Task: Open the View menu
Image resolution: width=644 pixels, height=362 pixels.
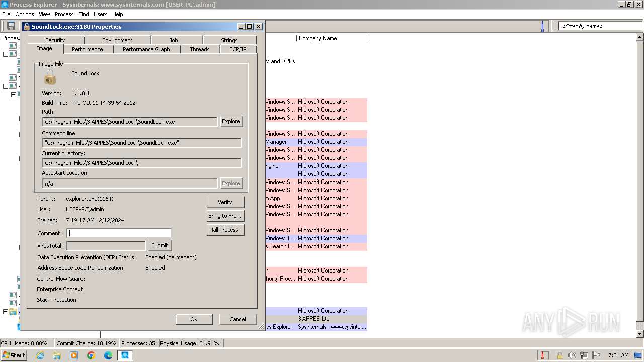Action: tap(44, 14)
